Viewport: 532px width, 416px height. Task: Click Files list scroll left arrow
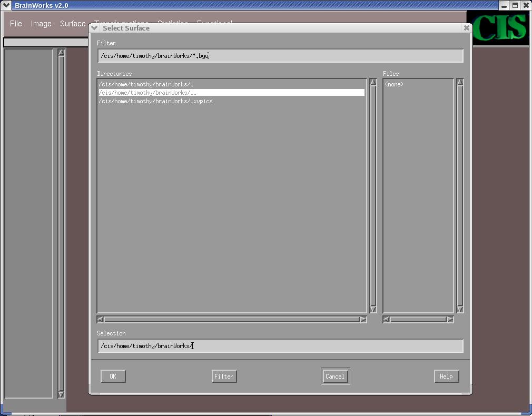click(x=387, y=319)
